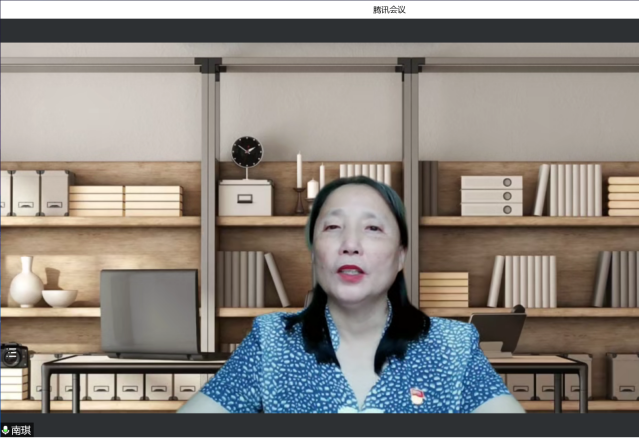The image size is (639, 438).
Task: Click the white bowl beside the vase
Action: point(59,297)
